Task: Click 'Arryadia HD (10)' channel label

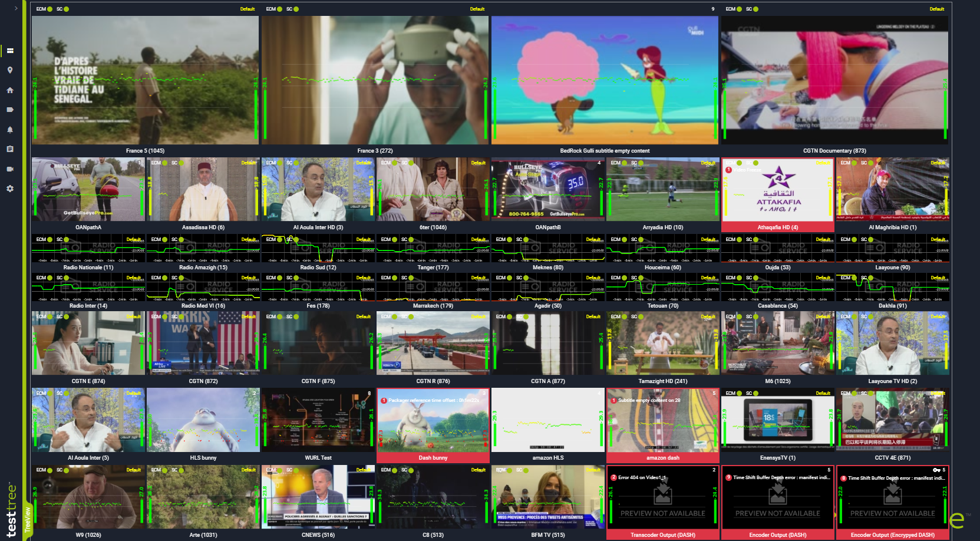Action: click(x=663, y=227)
